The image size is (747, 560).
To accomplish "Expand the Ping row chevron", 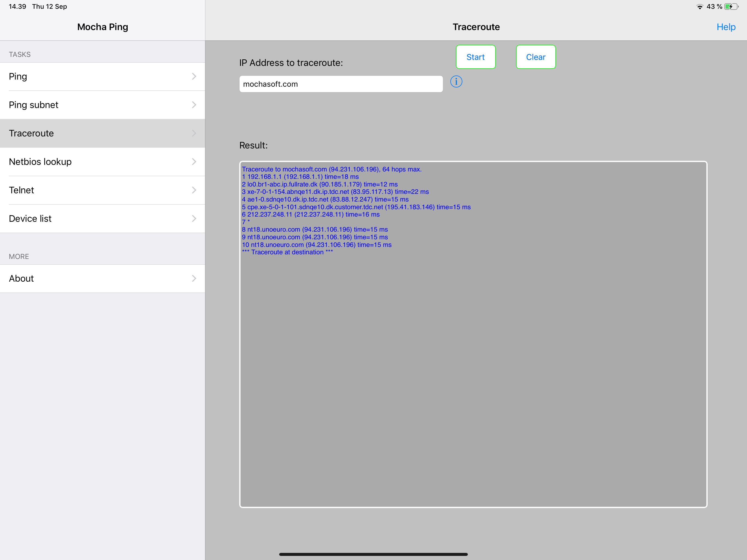I will coord(194,76).
